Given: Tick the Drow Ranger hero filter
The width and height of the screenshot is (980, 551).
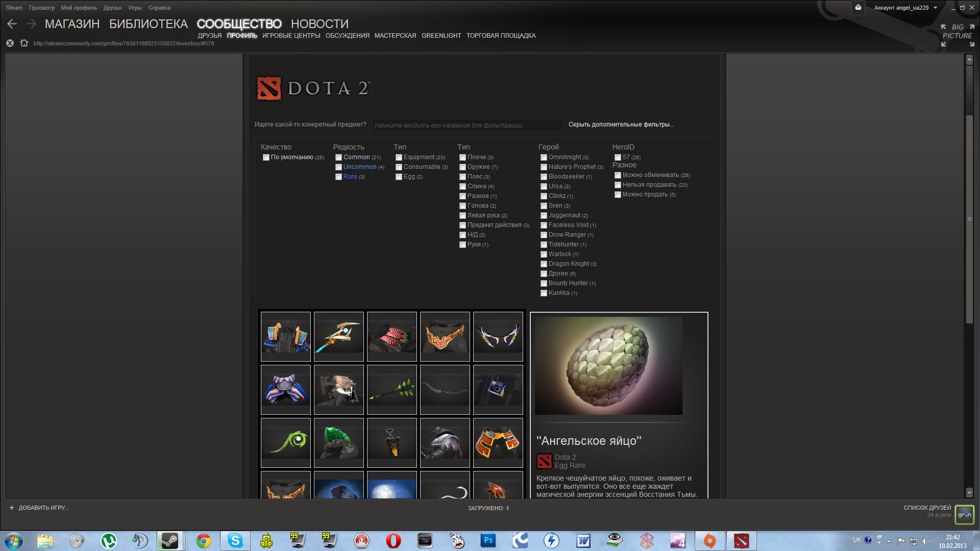Looking at the screenshot, I should click(544, 235).
